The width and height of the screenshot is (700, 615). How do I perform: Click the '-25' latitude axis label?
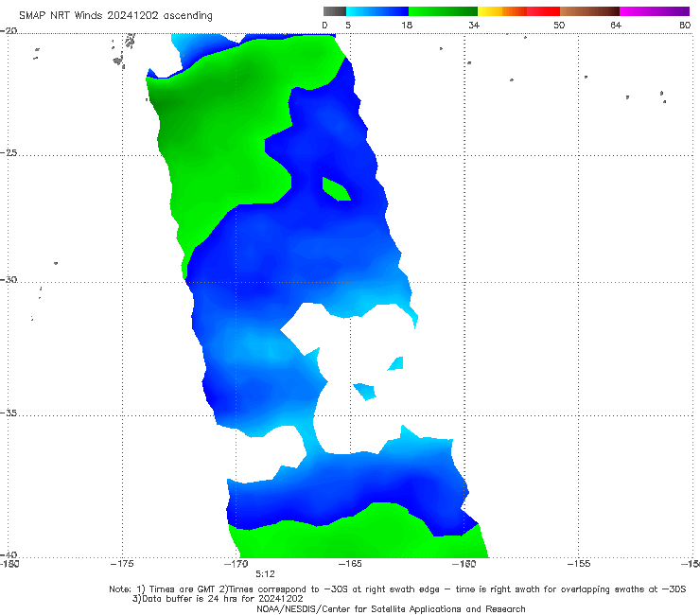tap(9, 152)
